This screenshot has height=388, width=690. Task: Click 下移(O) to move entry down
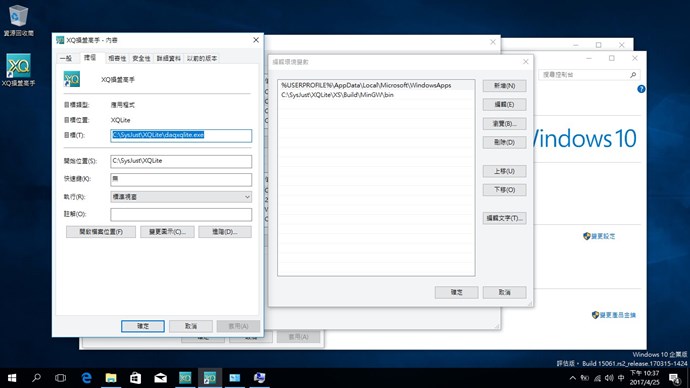pyautogui.click(x=504, y=190)
